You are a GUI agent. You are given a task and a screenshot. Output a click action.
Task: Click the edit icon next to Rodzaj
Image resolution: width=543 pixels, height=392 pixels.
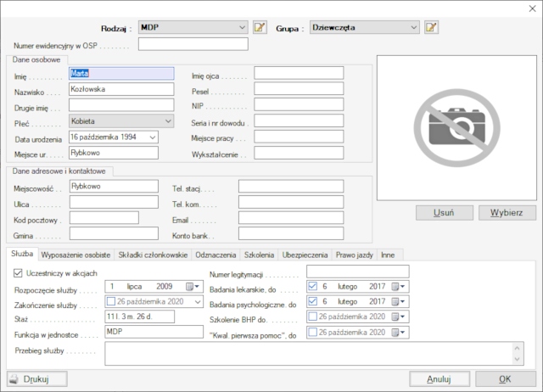click(260, 27)
